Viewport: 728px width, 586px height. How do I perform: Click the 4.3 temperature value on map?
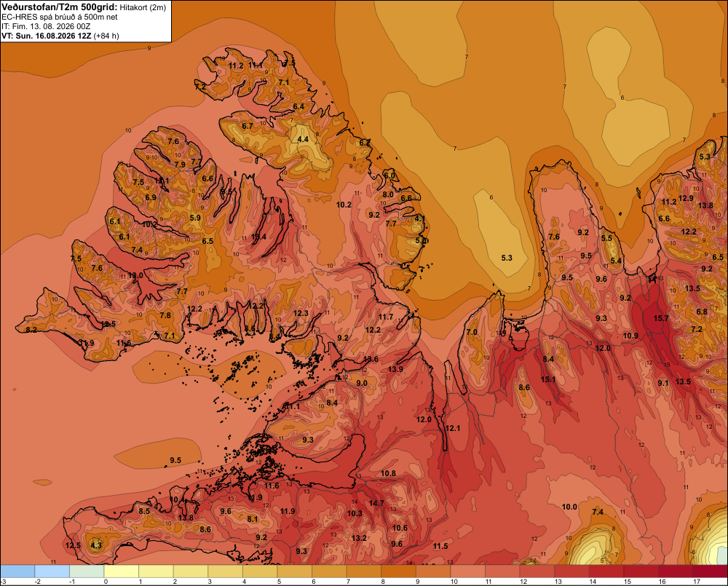[x=96, y=545]
